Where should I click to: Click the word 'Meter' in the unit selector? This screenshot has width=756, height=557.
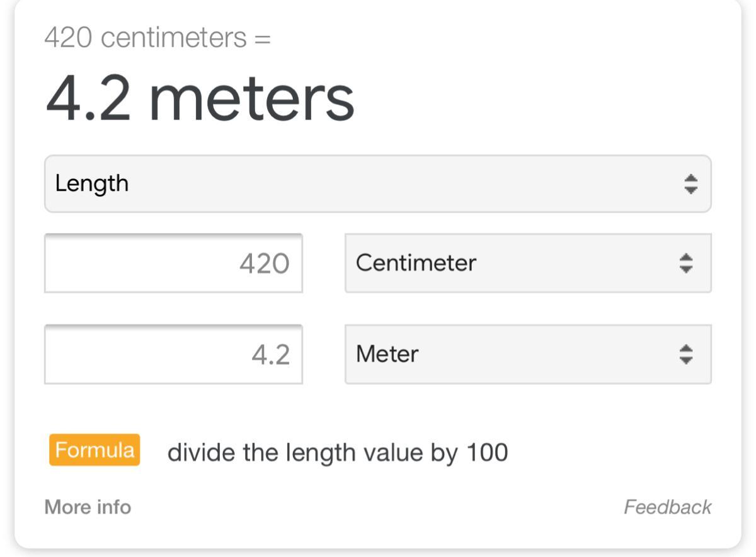[387, 354]
